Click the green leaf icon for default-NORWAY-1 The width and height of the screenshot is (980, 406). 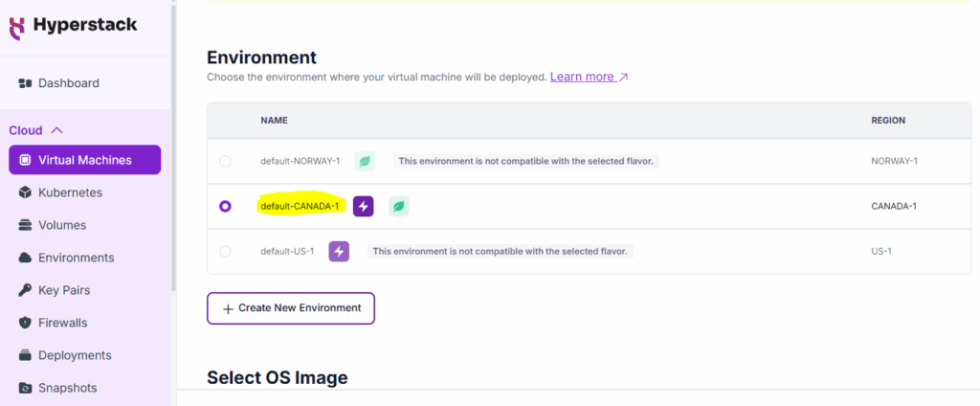365,161
